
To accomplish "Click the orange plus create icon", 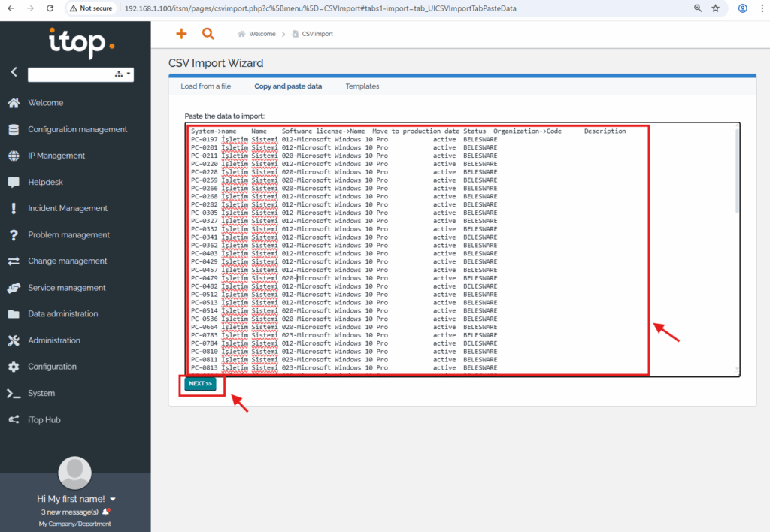I will pos(180,34).
